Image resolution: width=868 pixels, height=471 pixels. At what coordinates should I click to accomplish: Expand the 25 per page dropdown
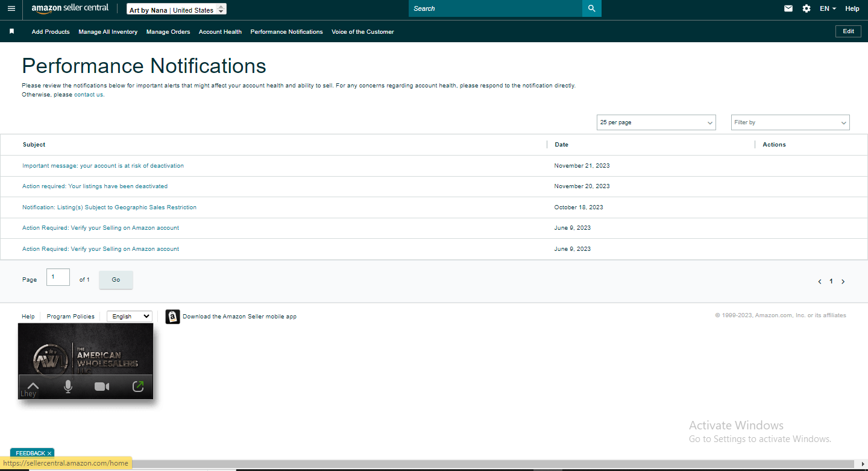click(x=656, y=122)
